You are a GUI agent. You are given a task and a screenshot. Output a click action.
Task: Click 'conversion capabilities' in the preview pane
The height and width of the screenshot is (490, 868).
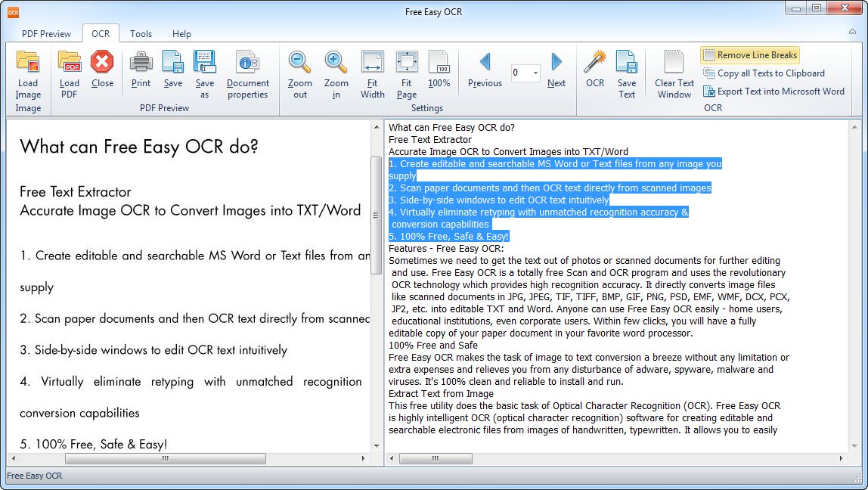click(79, 413)
